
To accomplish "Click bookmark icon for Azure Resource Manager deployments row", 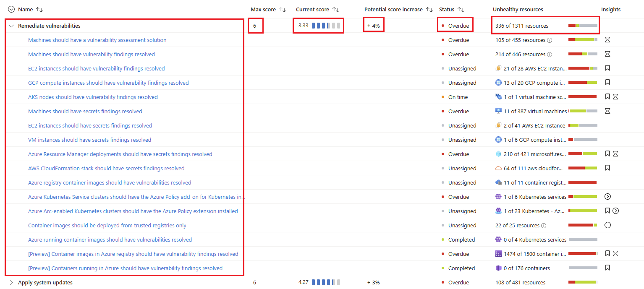I will (x=607, y=154).
